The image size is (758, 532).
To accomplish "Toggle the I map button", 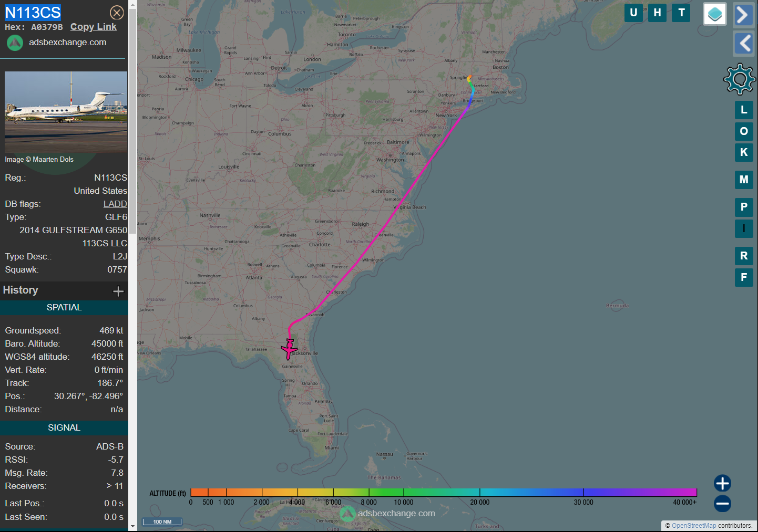I will (744, 228).
